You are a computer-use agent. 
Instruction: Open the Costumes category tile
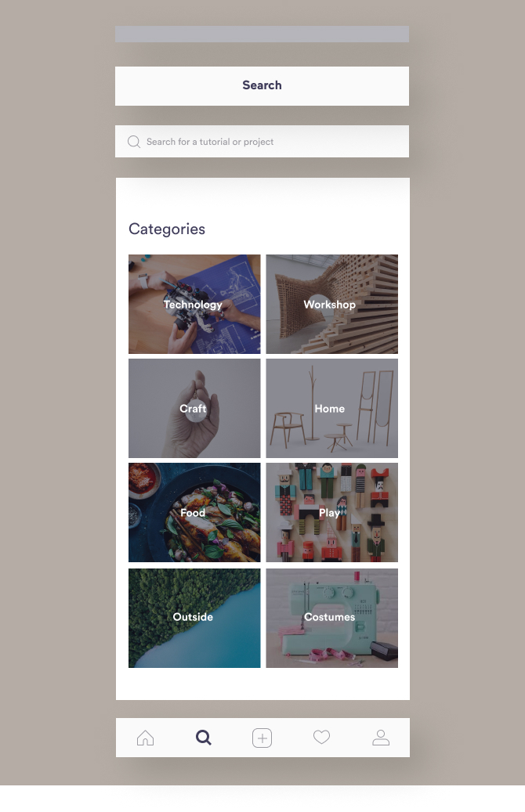pyautogui.click(x=331, y=618)
